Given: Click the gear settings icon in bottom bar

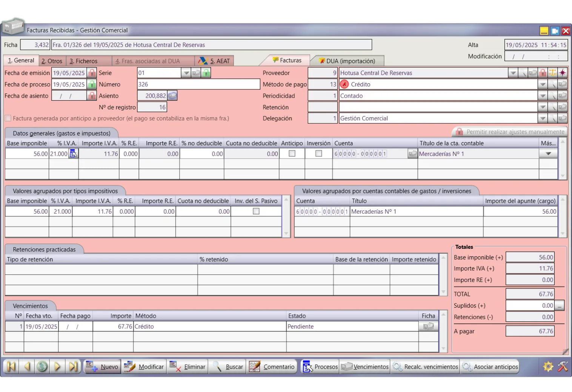Looking at the screenshot, I should coord(548,366).
